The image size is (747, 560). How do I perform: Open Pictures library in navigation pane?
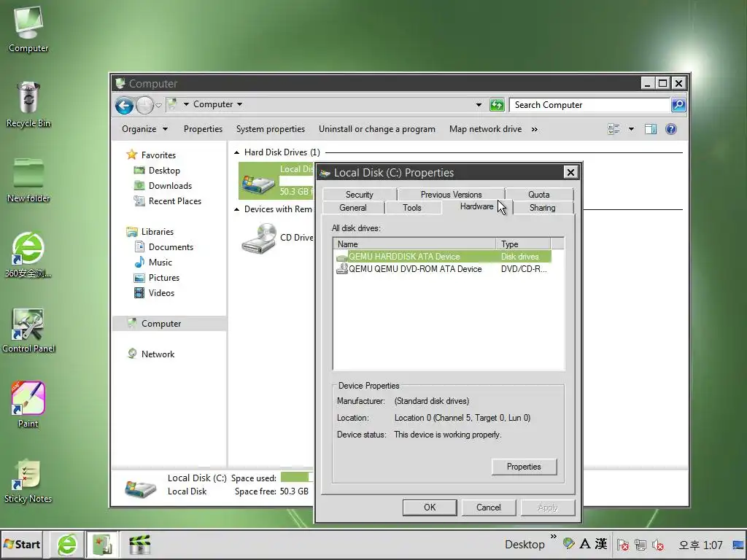(x=158, y=278)
